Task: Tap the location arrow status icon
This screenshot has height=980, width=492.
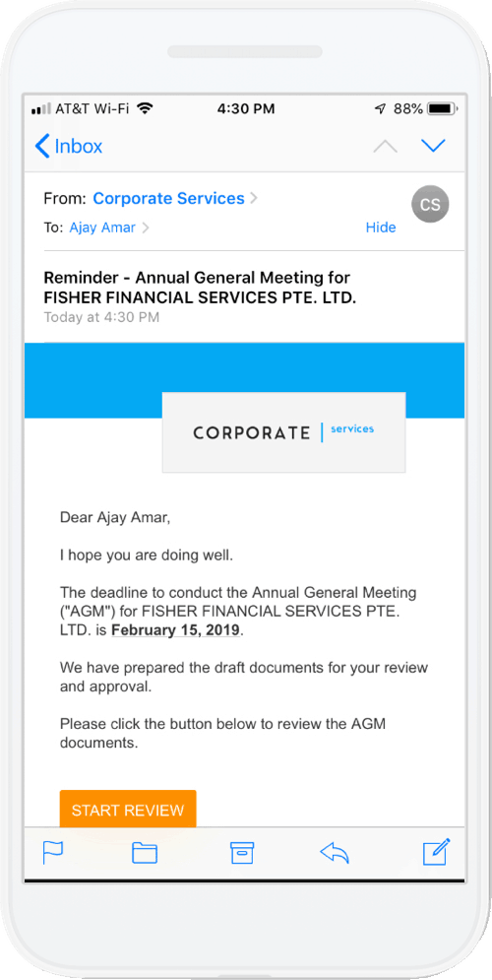Action: [x=380, y=108]
